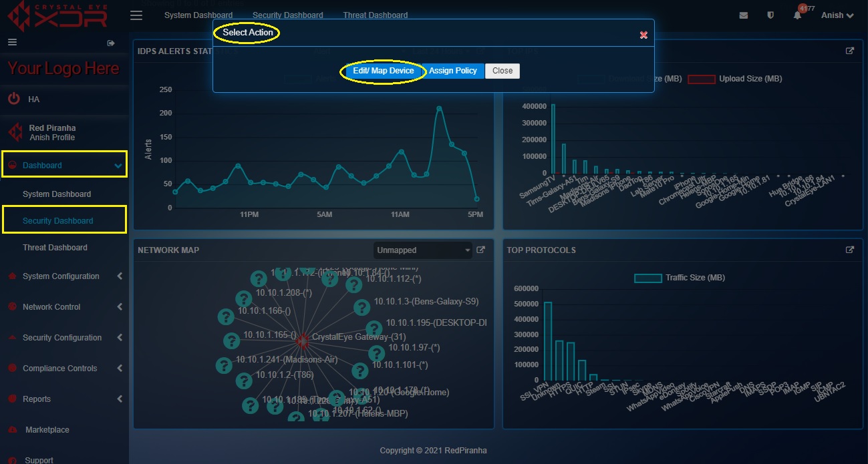
Task: Switch to System Dashboard top tab
Action: point(198,15)
